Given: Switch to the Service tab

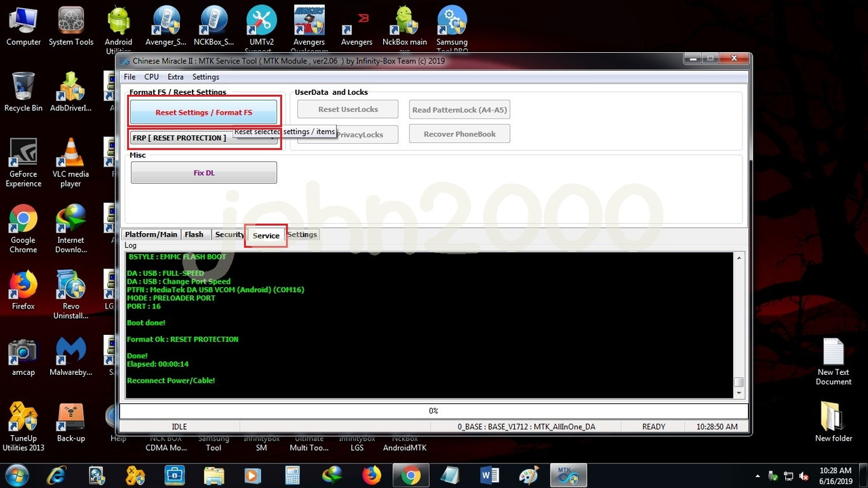Looking at the screenshot, I should tap(266, 235).
